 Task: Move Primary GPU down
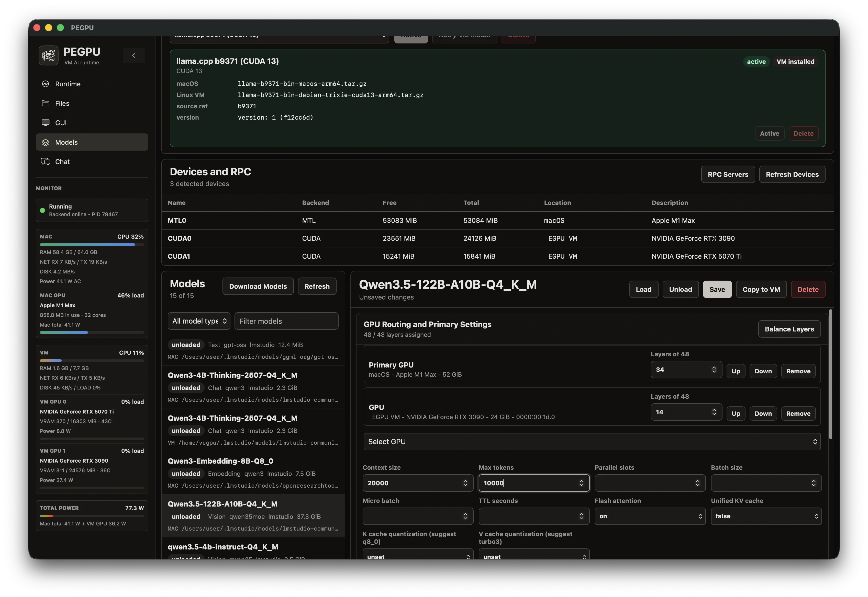(x=763, y=371)
